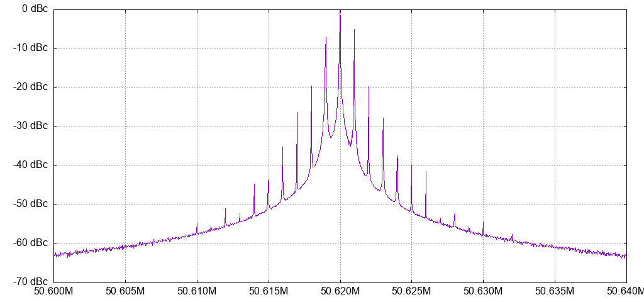
Task: Click the -20 dBc spur at 50.618M
Action: tap(311, 87)
